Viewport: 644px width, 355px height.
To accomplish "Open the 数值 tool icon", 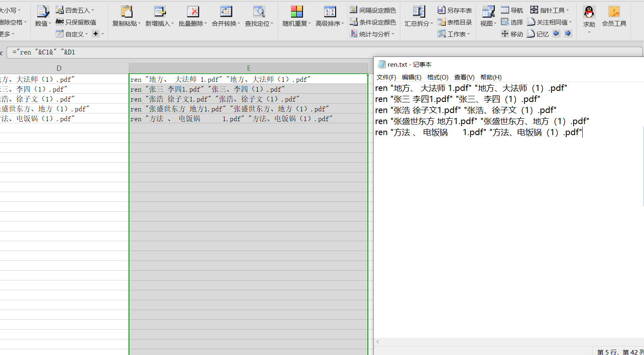I will point(43,11).
